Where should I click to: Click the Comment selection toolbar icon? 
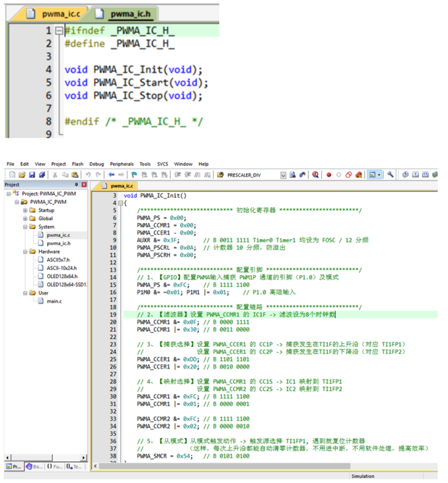(x=198, y=175)
